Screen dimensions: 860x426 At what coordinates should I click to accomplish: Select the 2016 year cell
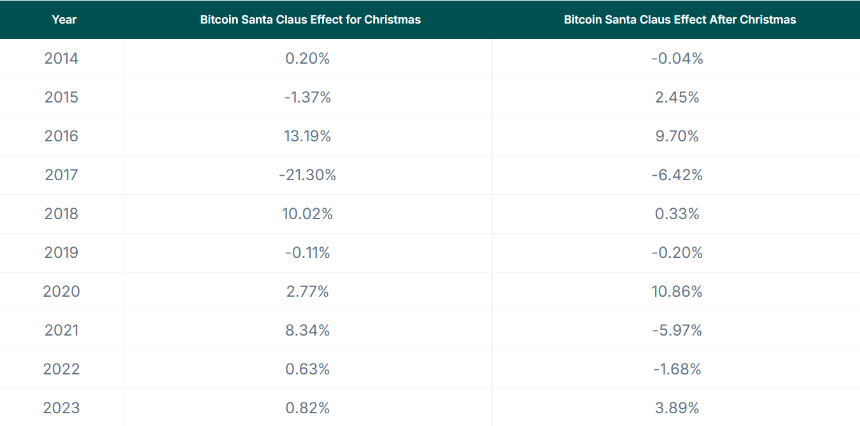[61, 137]
